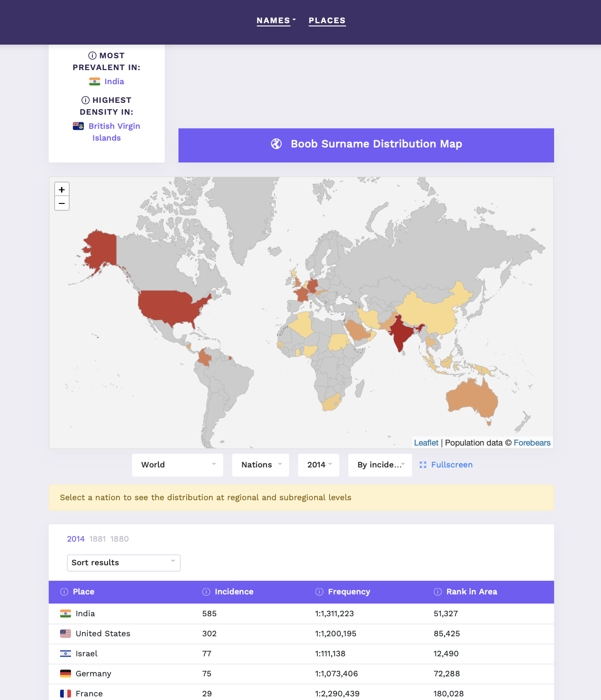Click info icon beside Most Prevalent In
This screenshot has width=601, height=700.
pyautogui.click(x=92, y=56)
